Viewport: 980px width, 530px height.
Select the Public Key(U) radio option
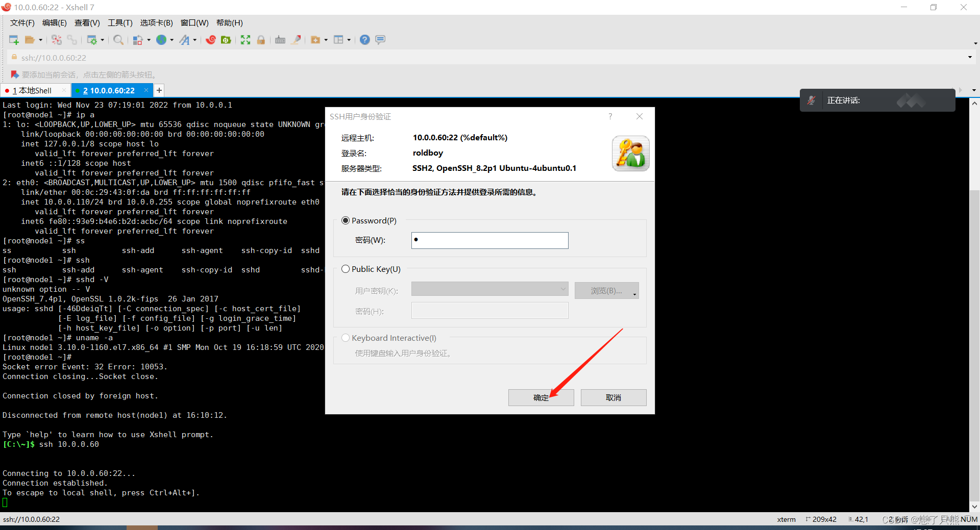(x=346, y=269)
